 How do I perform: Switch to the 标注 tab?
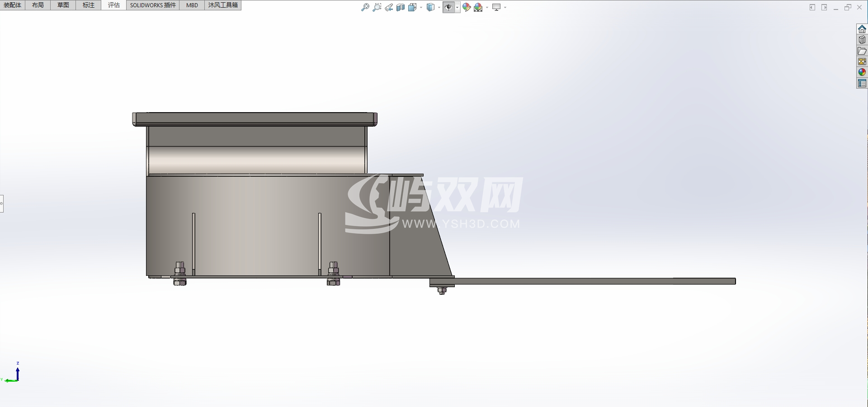89,5
